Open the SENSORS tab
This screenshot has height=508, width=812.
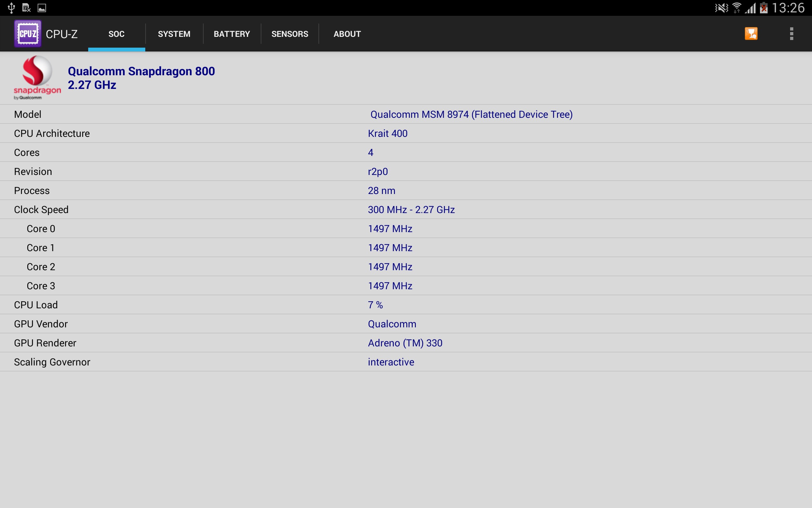(x=290, y=34)
